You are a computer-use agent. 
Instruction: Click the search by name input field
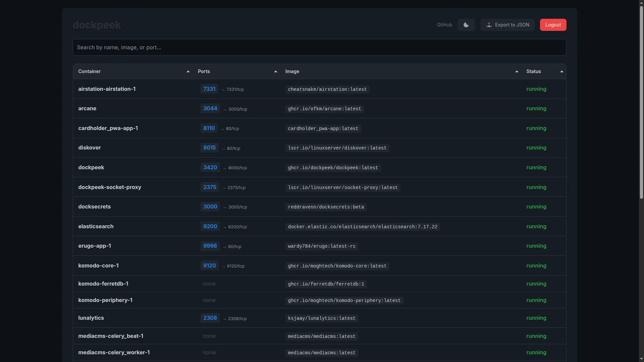click(319, 47)
